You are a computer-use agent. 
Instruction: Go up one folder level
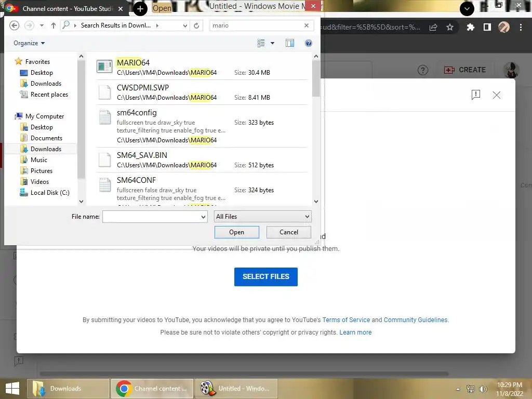tap(54, 25)
